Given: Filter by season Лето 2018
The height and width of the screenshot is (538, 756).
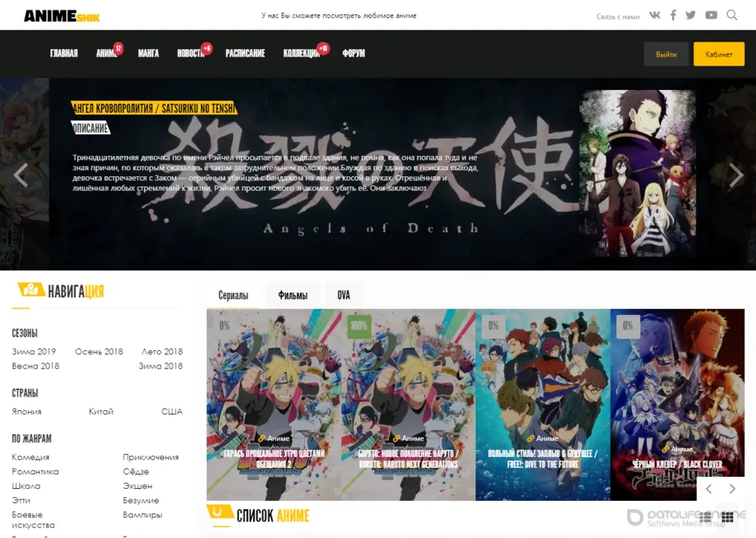Looking at the screenshot, I should coord(162,351).
